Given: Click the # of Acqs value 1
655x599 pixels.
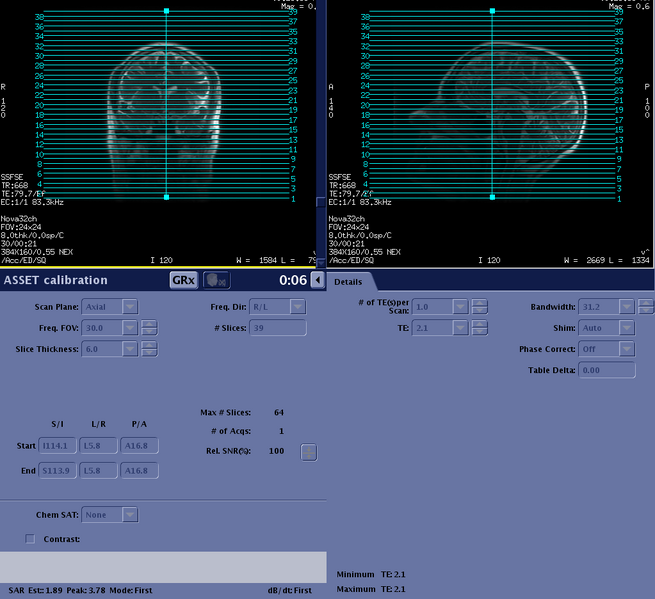Looking at the screenshot, I should (x=281, y=431).
